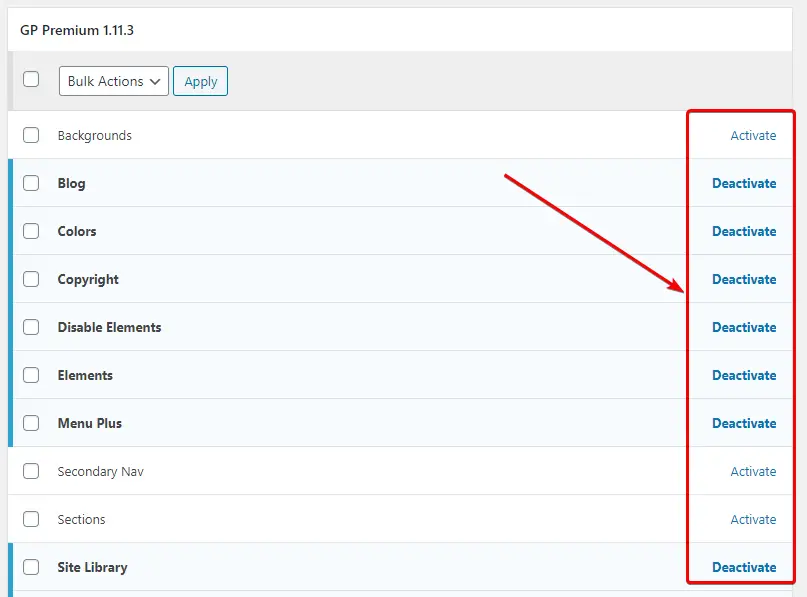The image size is (807, 597).
Task: Deactivate the Colors module
Action: click(744, 231)
